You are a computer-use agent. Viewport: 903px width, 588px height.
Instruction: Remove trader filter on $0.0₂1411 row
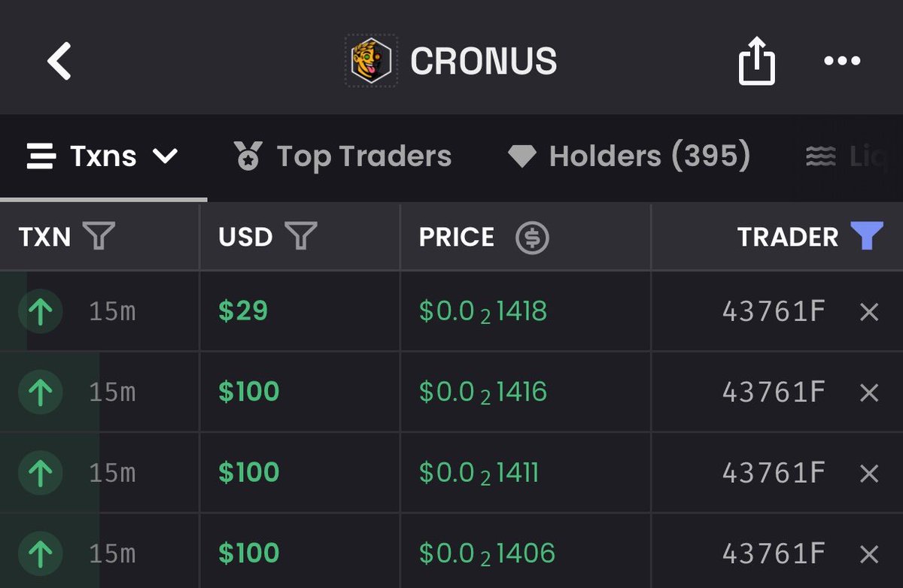coord(869,473)
